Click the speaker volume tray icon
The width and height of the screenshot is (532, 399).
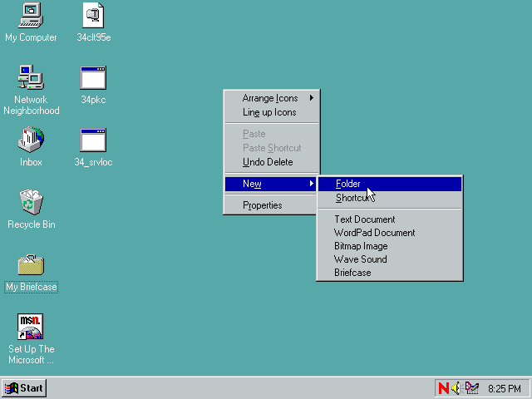tap(456, 388)
